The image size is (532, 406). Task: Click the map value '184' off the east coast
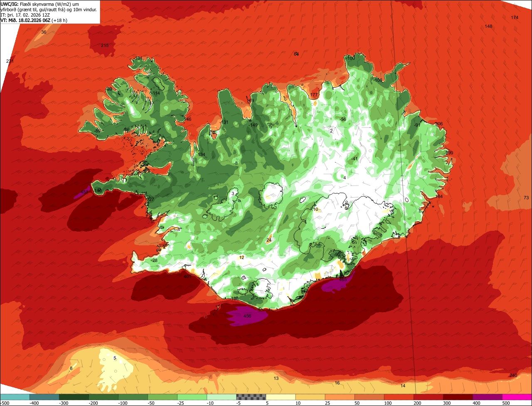coord(439,196)
